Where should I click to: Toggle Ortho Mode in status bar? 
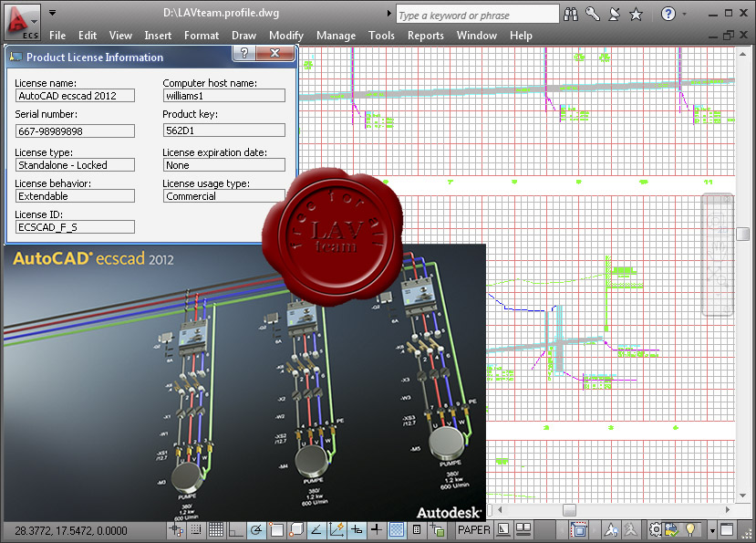coord(236,530)
